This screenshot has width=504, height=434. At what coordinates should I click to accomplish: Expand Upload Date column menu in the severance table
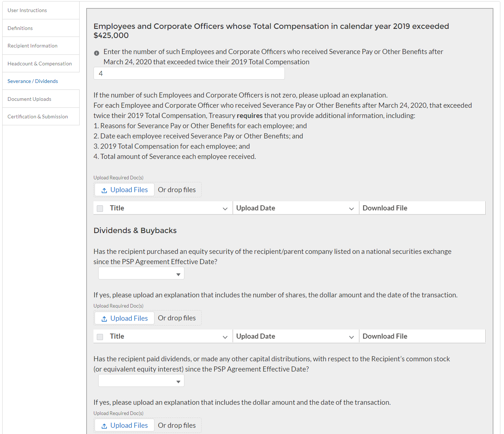tap(351, 209)
